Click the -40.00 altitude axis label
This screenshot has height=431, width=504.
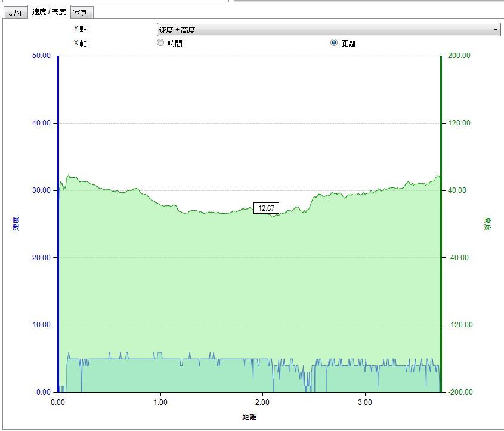tap(458, 258)
